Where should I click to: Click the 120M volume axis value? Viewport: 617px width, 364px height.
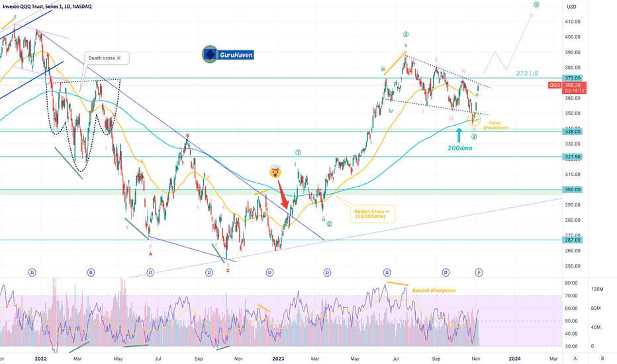[x=597, y=289]
